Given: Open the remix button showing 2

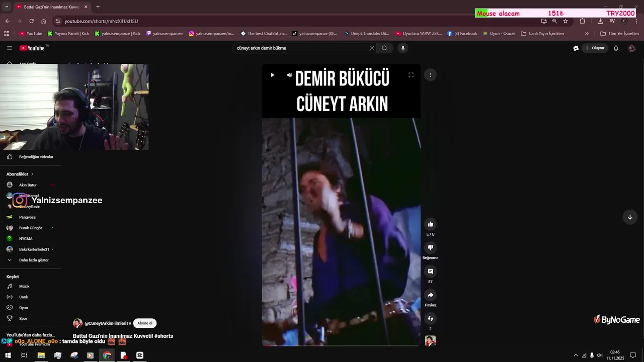Looking at the screenshot, I should [x=430, y=318].
